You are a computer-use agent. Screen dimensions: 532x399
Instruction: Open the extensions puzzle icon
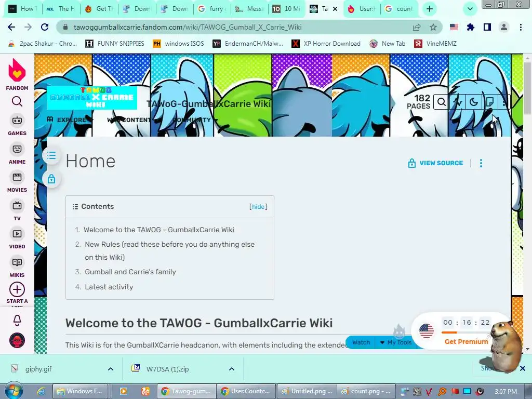click(x=471, y=27)
